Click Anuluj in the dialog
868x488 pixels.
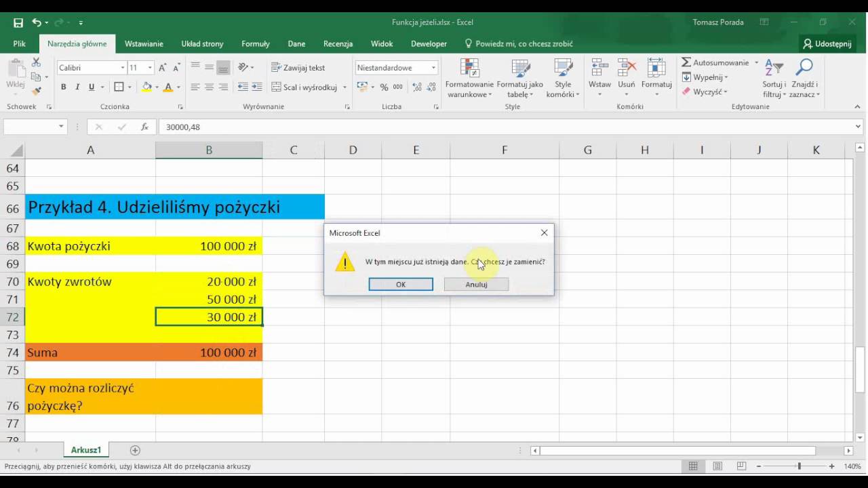pos(476,285)
